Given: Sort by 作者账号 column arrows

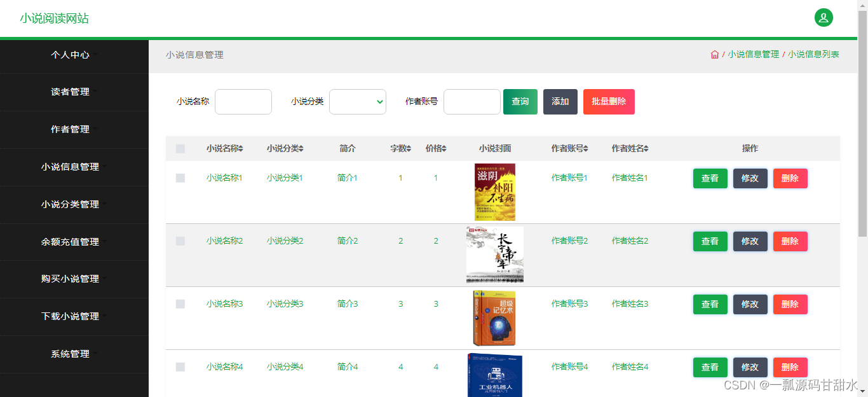Looking at the screenshot, I should pyautogui.click(x=586, y=148).
